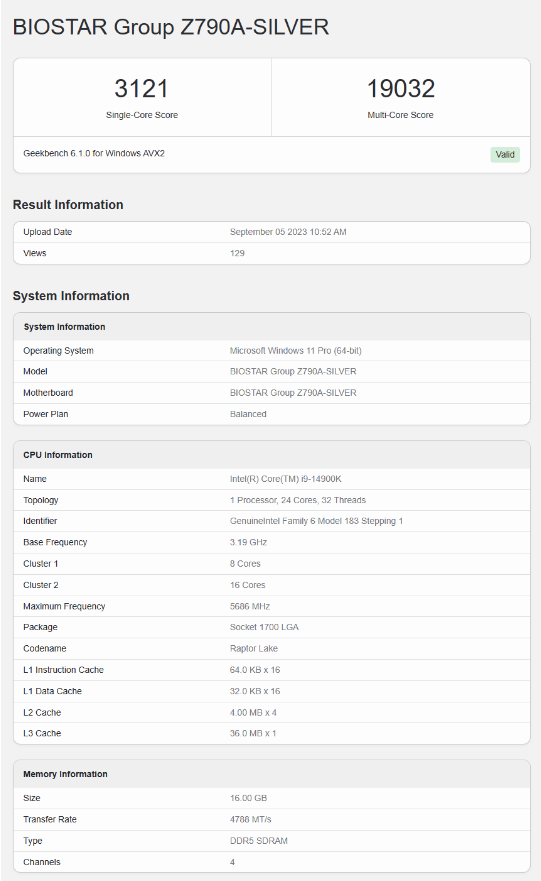Click the L3 Cache 36.0 MB value
Image resolution: width=541 pixels, height=881 pixels.
[253, 733]
